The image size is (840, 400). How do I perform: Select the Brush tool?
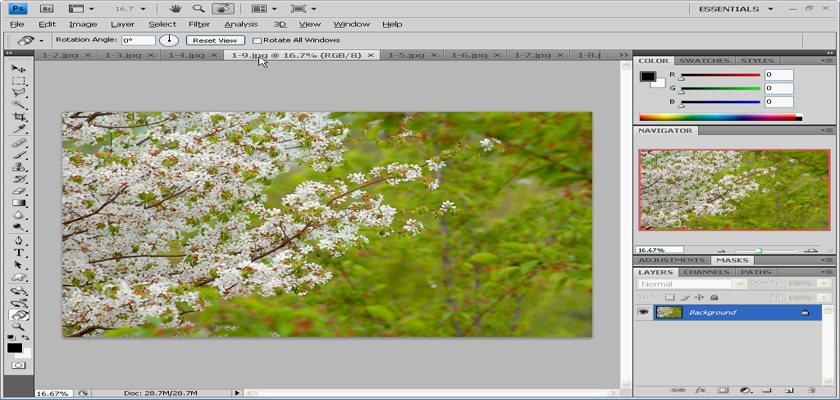19,155
